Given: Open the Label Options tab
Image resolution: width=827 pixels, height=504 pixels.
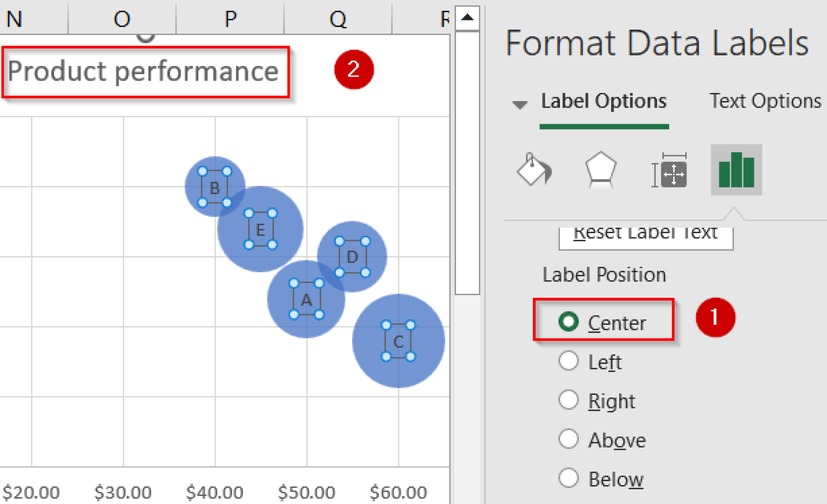Looking at the screenshot, I should (604, 101).
